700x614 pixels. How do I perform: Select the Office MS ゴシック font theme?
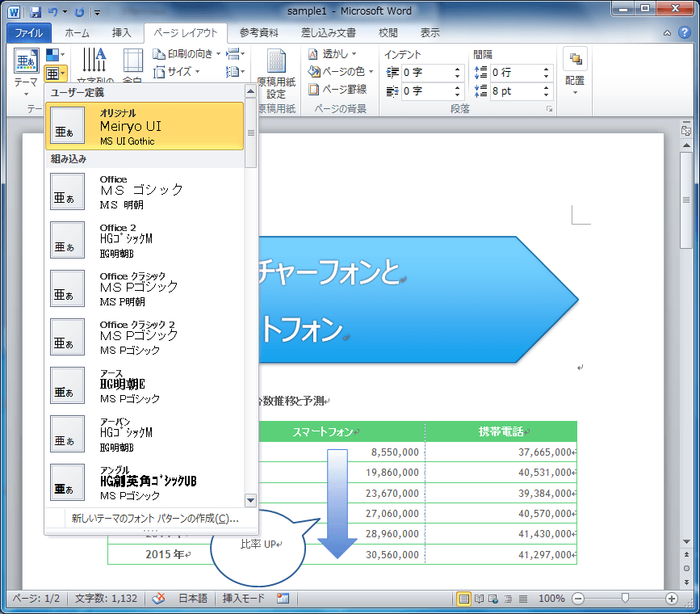[145, 192]
